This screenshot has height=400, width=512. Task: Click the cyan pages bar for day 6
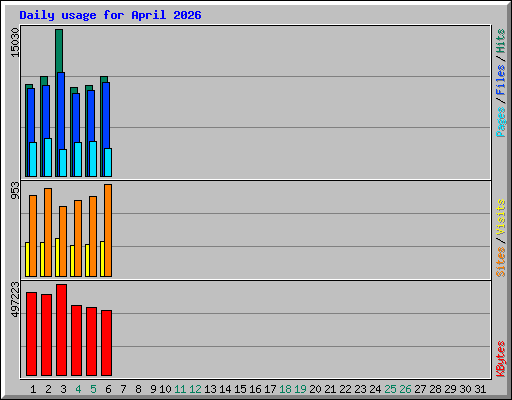coord(108,162)
